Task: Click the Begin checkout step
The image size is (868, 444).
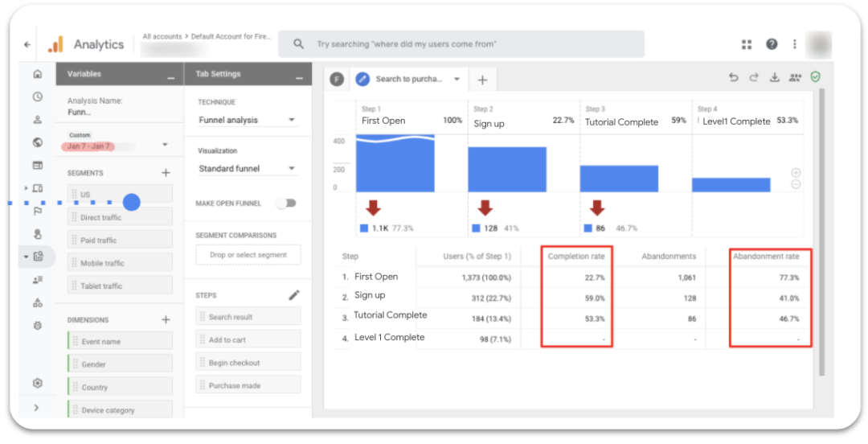Action: 248,362
